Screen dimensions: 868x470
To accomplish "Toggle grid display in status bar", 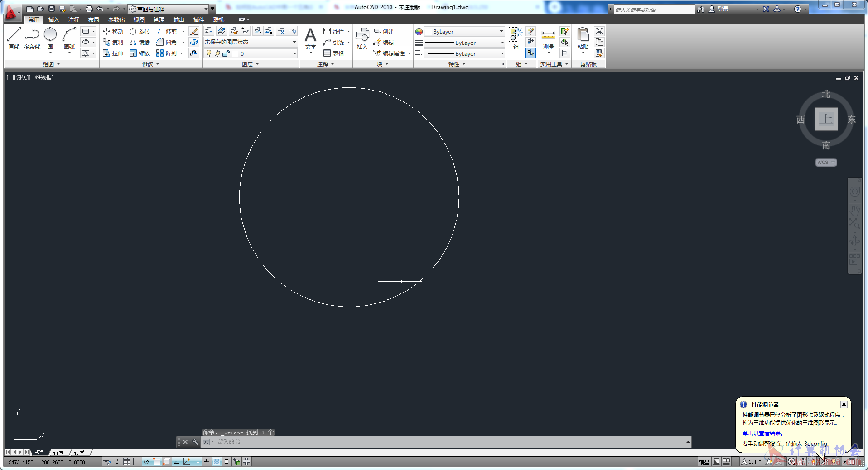I will (x=127, y=461).
